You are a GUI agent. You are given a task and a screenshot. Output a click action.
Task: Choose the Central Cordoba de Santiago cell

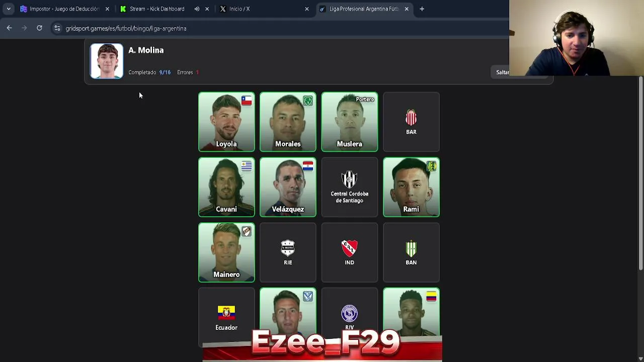(x=350, y=187)
